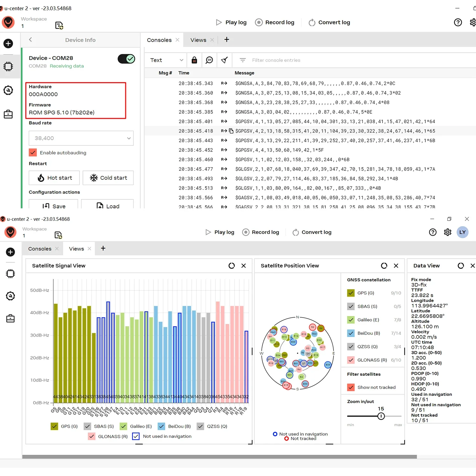Screen dimensions: 476x476
Task: Open the settings gear beside LY avatar
Action: [x=447, y=232]
